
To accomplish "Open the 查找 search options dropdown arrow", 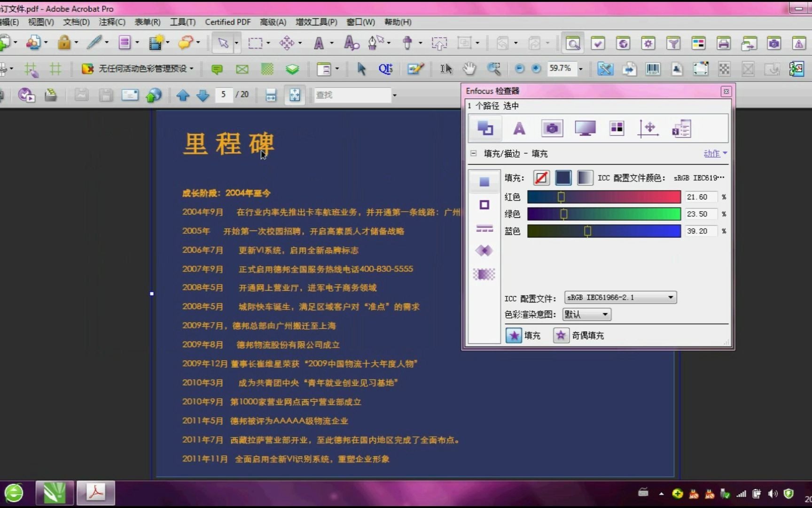I will [x=394, y=95].
